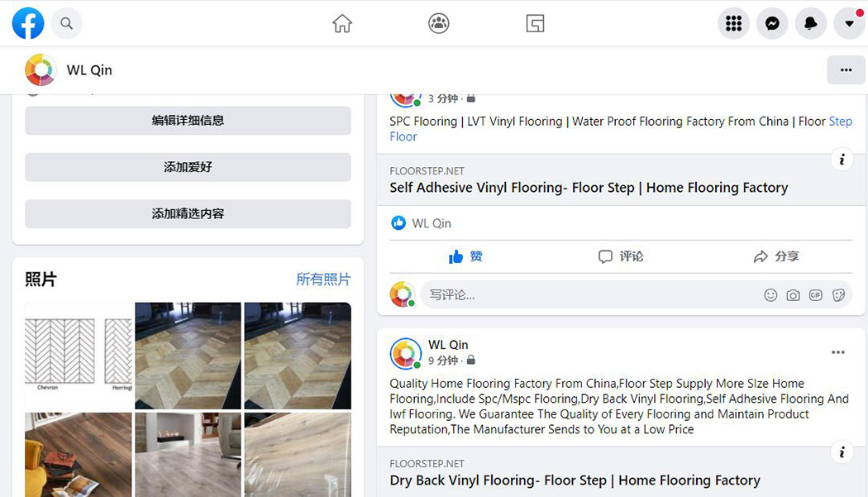Screen dimensions: 868x497
Task: Open options menu on WL Qin's 9-minute post
Action: coord(838,352)
